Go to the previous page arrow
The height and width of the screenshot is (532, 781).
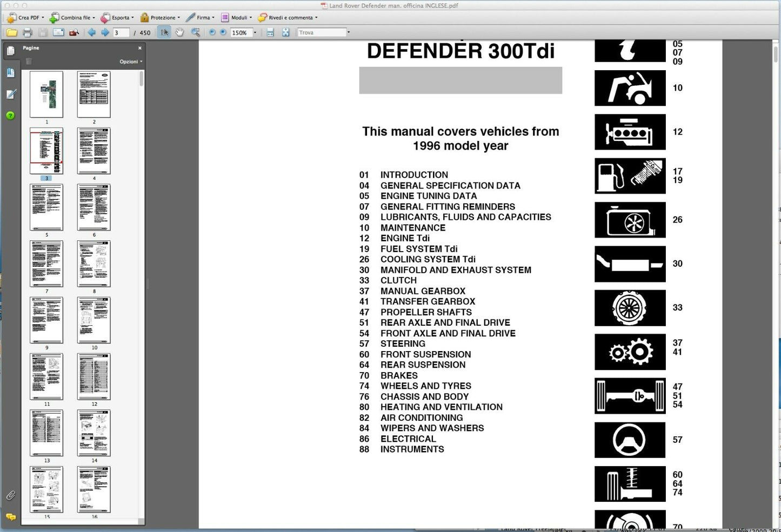(x=91, y=32)
